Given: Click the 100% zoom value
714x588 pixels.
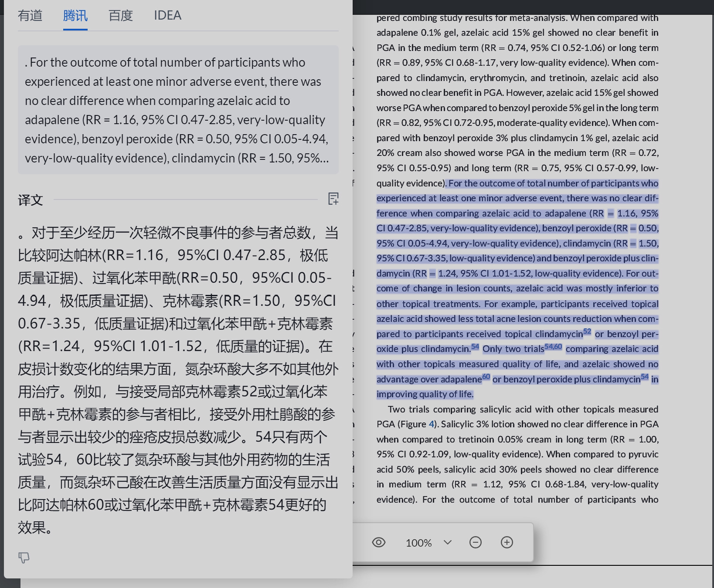Looking at the screenshot, I should tap(418, 543).
